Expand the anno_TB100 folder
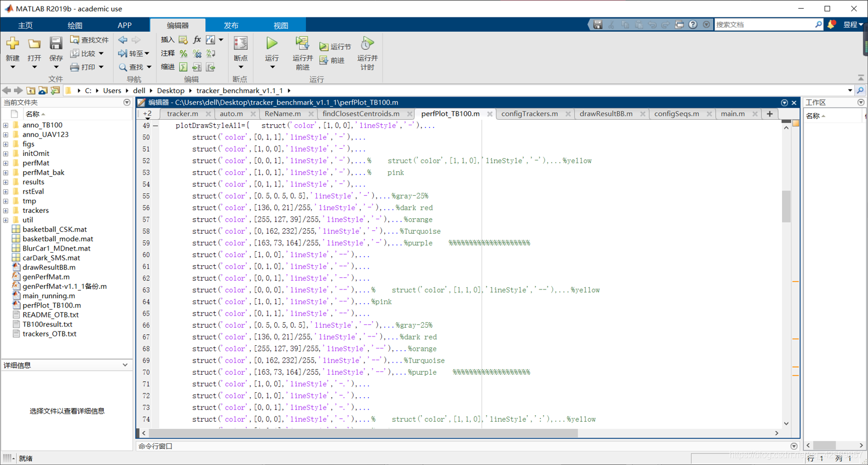The width and height of the screenshot is (868, 465). pos(5,125)
